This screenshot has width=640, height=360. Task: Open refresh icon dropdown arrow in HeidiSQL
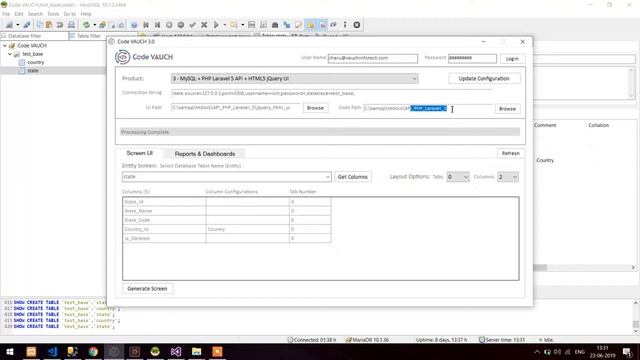[94, 25]
